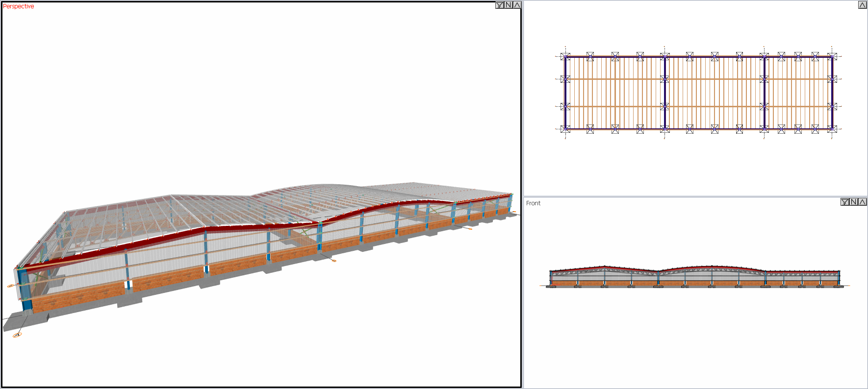Click the orange brick wall in Perspective view
This screenshot has width=868, height=389.
point(78,296)
